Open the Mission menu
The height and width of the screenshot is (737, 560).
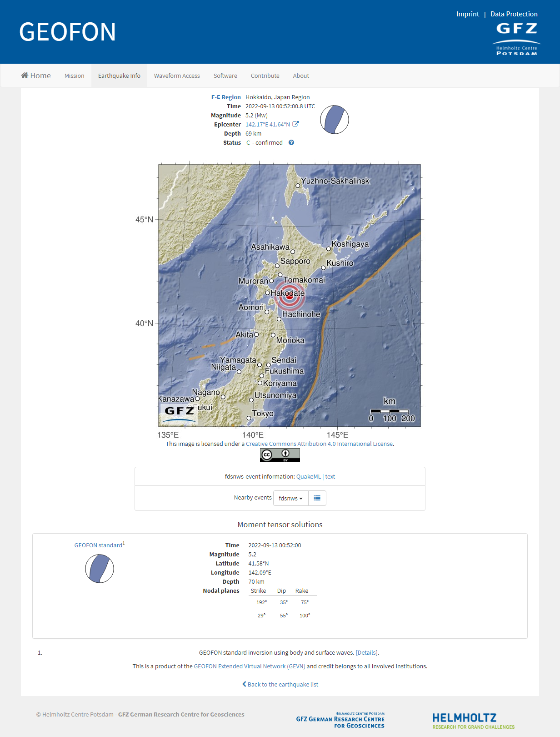(74, 76)
